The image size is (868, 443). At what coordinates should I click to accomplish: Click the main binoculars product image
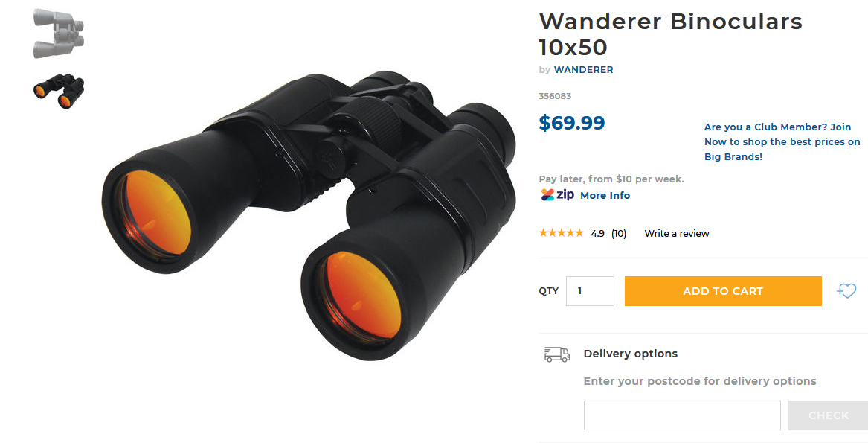pos(309,215)
